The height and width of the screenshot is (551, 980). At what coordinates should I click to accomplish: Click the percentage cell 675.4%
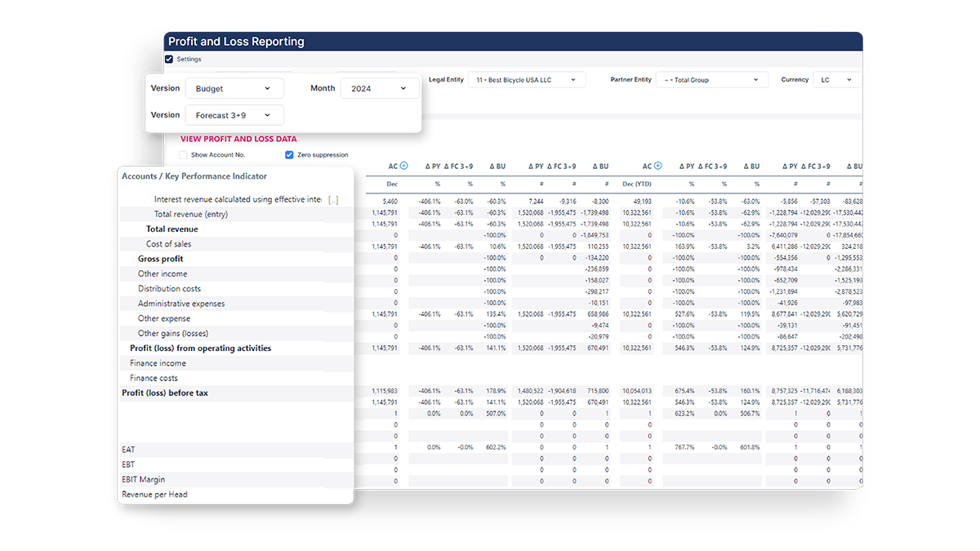[684, 391]
